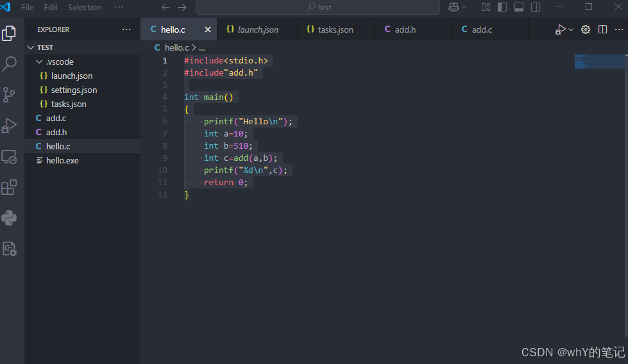This screenshot has height=364, width=628.
Task: Click hello.c in the breadcrumb
Action: (x=176, y=47)
